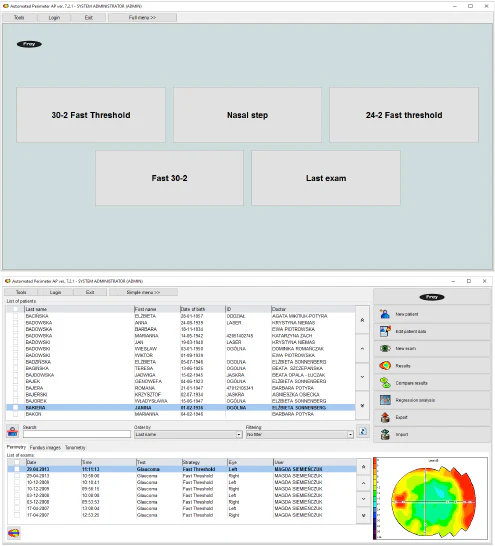Start a New exam via its icon

(x=385, y=348)
